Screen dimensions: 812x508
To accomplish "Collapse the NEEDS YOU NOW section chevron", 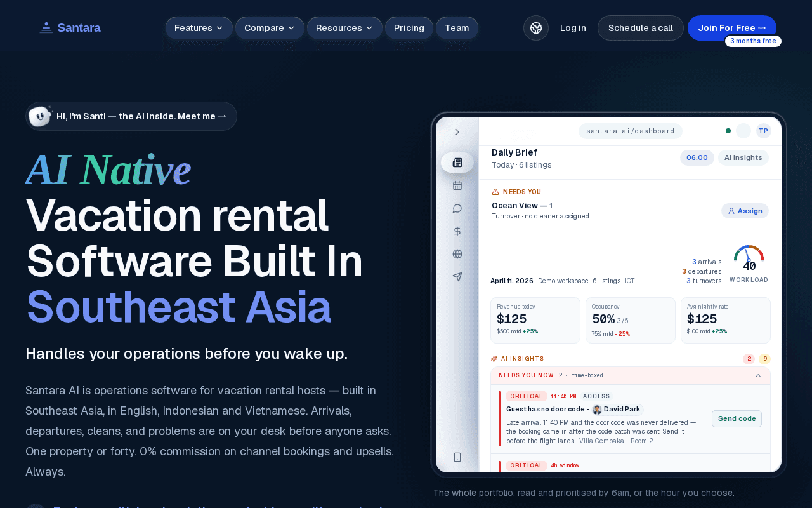I will pos(758,375).
